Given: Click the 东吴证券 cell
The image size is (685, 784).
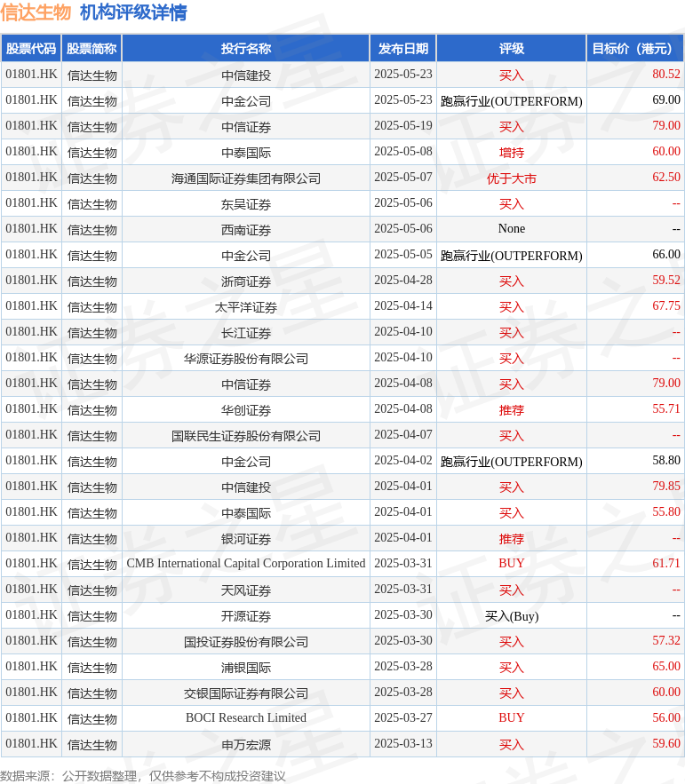Looking at the screenshot, I should click(x=246, y=204).
